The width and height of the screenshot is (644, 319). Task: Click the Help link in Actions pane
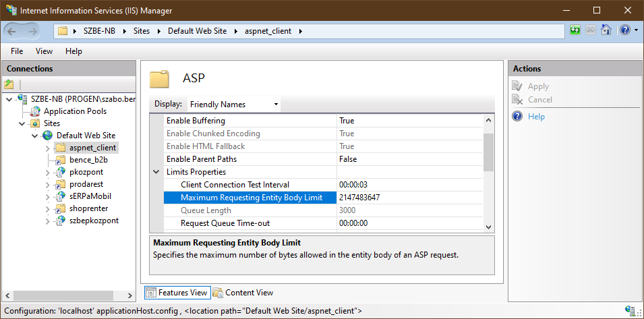536,117
